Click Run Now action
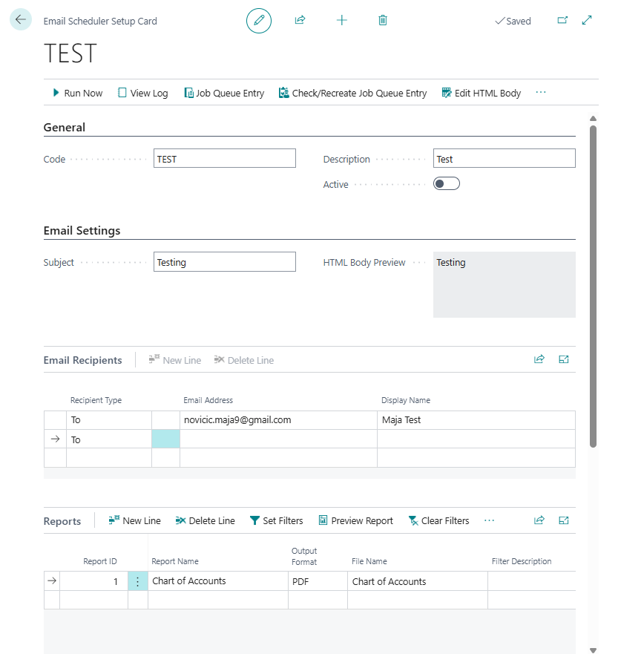This screenshot has width=644, height=654. [77, 93]
